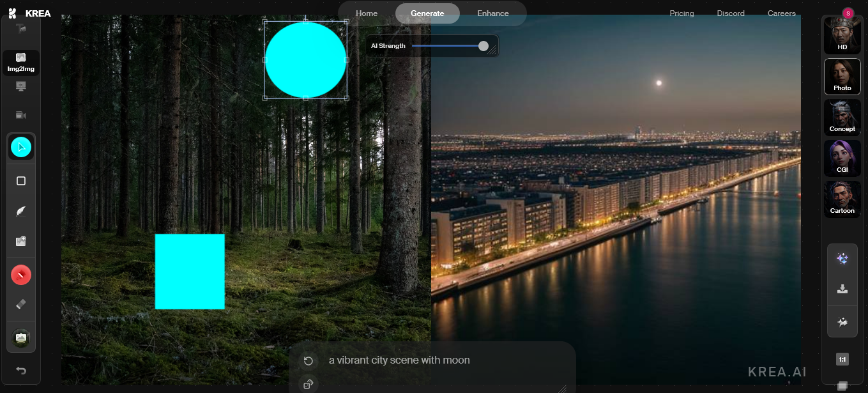Viewport: 868px width, 393px height.
Task: Switch to screen capture input mode
Action: [21, 86]
